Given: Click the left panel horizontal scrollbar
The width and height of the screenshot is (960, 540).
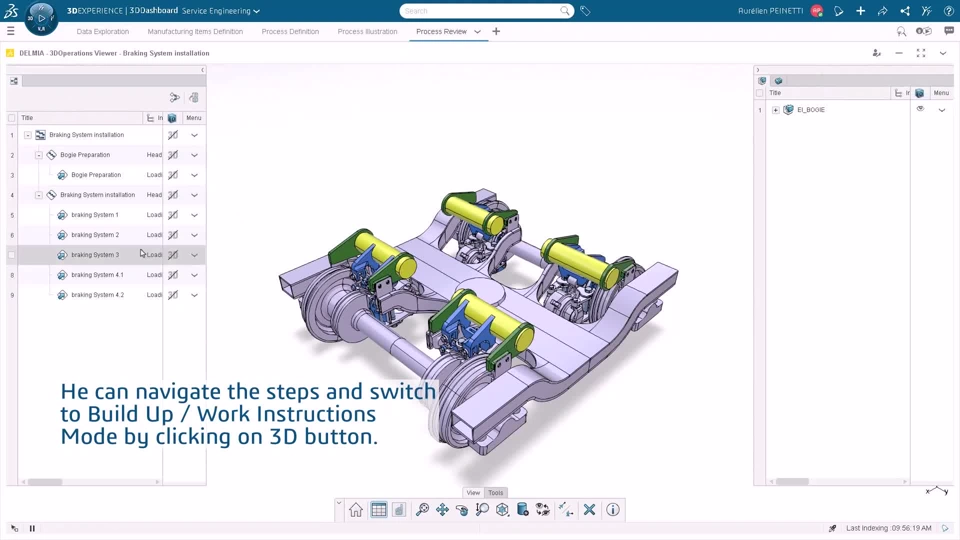Looking at the screenshot, I should [45, 482].
